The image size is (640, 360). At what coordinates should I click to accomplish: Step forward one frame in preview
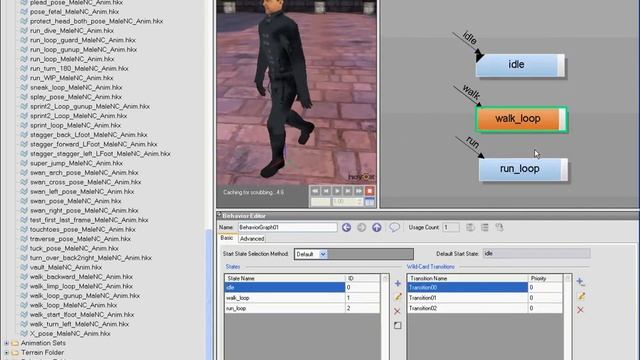(348, 191)
